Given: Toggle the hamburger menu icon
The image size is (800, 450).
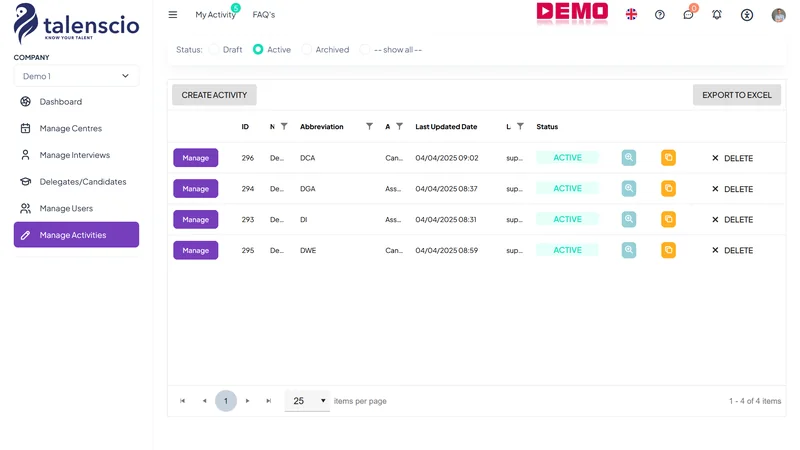Looking at the screenshot, I should click(173, 14).
